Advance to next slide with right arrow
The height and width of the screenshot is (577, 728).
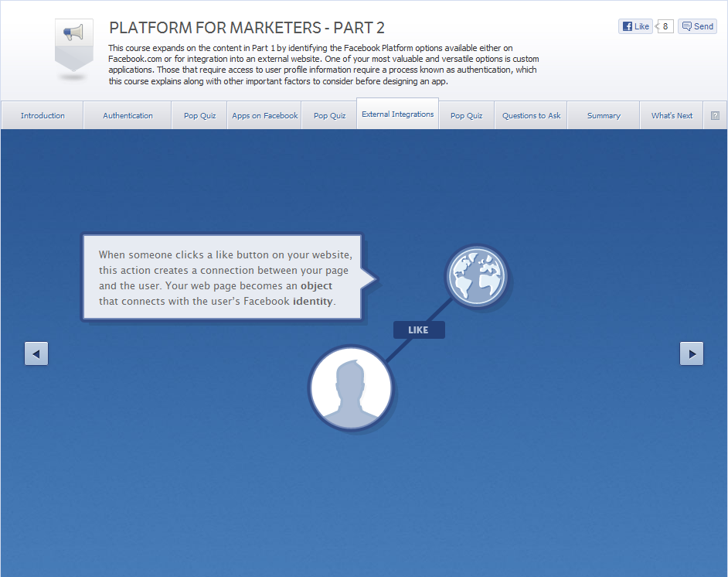(x=692, y=354)
